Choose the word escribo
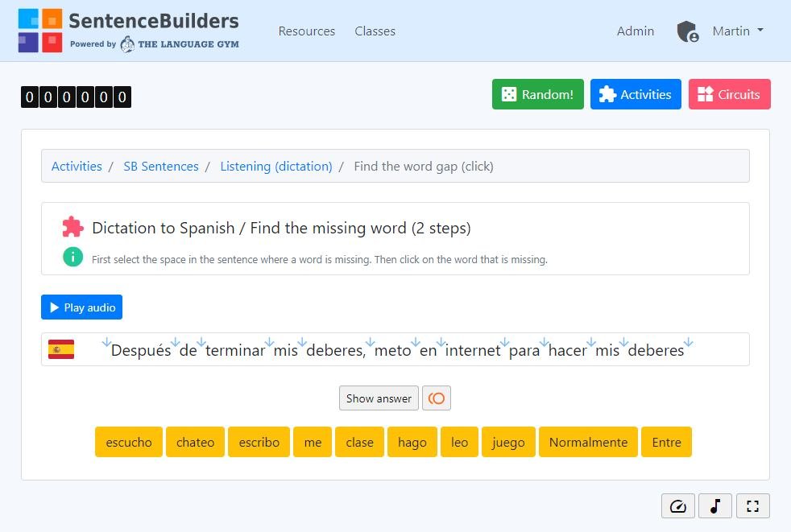Screen dimensions: 791x532 click(x=259, y=442)
